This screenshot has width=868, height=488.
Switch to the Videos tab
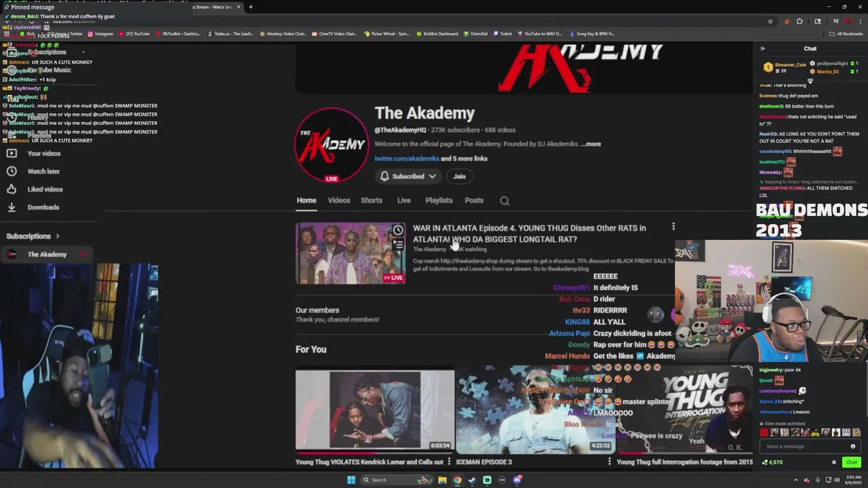tap(339, 201)
